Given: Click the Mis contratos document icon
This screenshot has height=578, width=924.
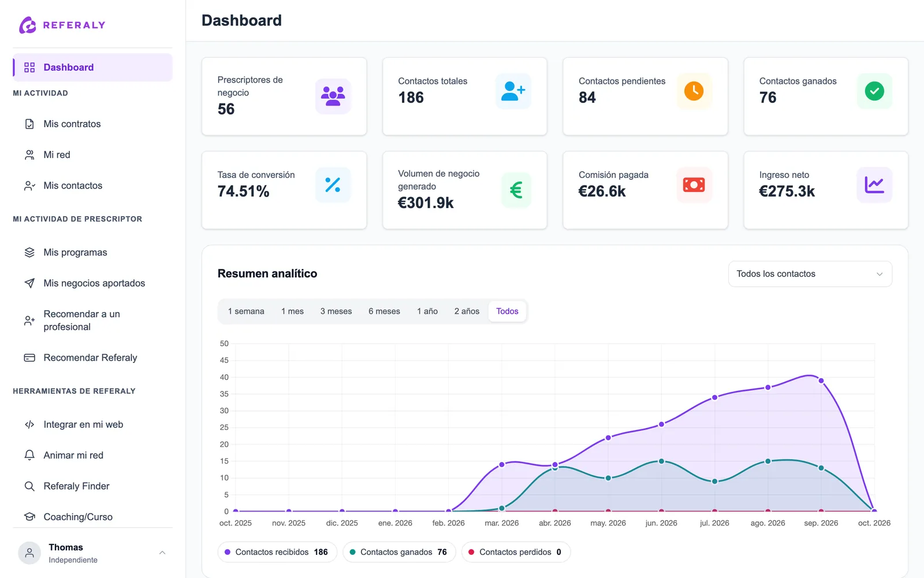Looking at the screenshot, I should click(x=29, y=124).
